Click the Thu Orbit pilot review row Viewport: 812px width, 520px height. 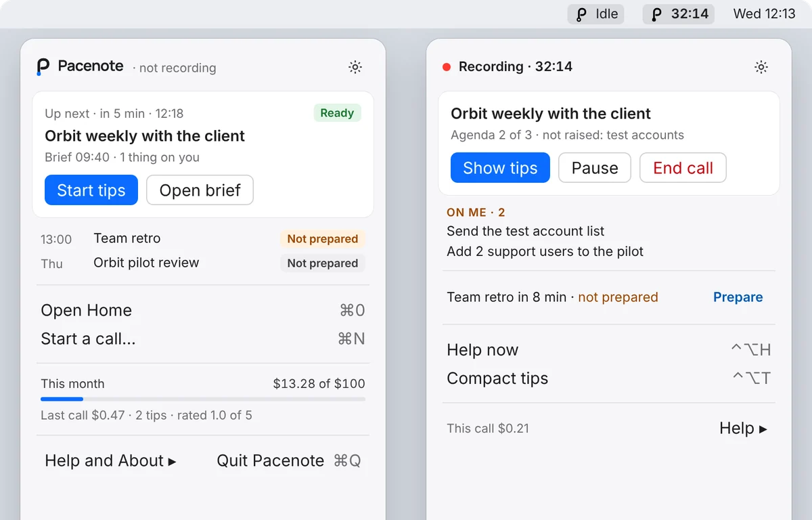[x=203, y=263]
